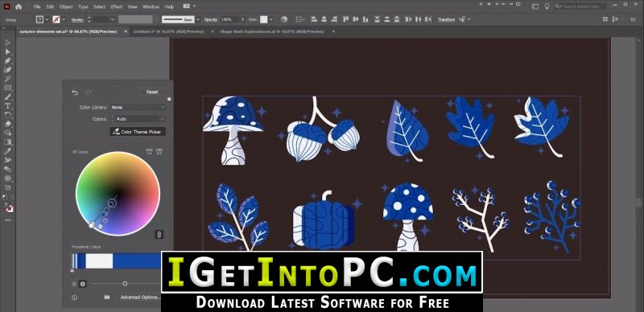Click the Advanced Options button
Image resolution: width=644 pixels, height=312 pixels.
point(139,297)
